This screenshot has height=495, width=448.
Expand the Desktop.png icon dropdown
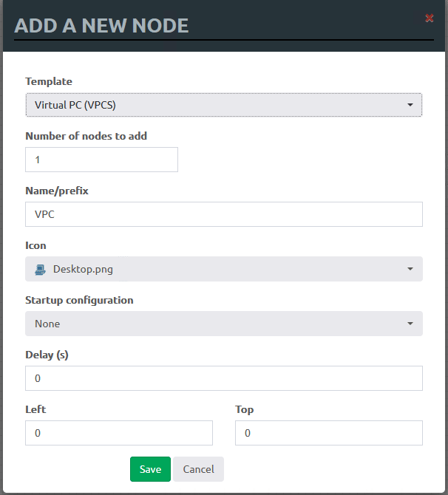pyautogui.click(x=223, y=270)
